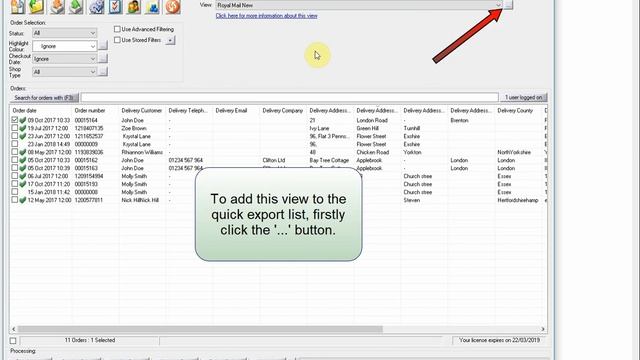This screenshot has width=640, height=360.
Task: Click the '1 user logged on' button
Action: click(x=523, y=97)
